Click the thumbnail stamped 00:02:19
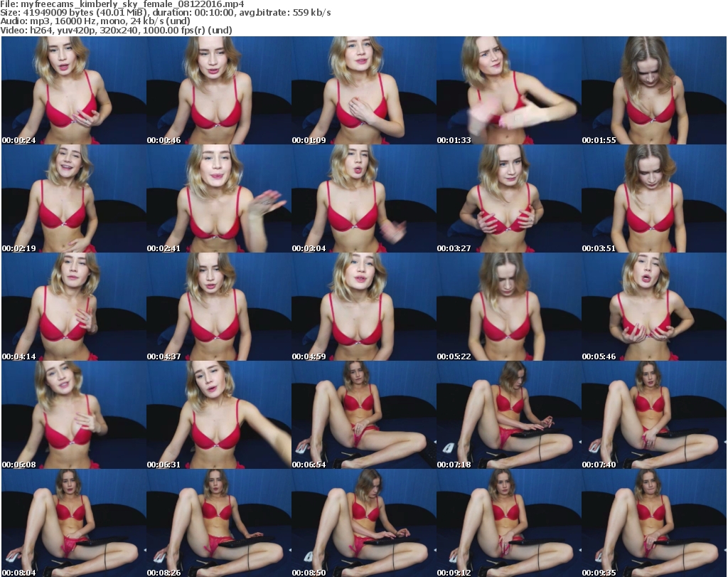The image size is (728, 577). tap(74, 198)
